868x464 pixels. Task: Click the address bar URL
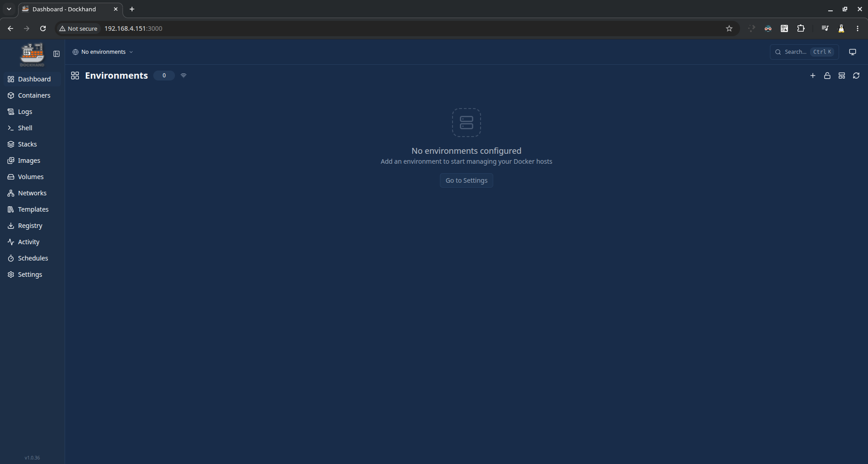pyautogui.click(x=133, y=28)
